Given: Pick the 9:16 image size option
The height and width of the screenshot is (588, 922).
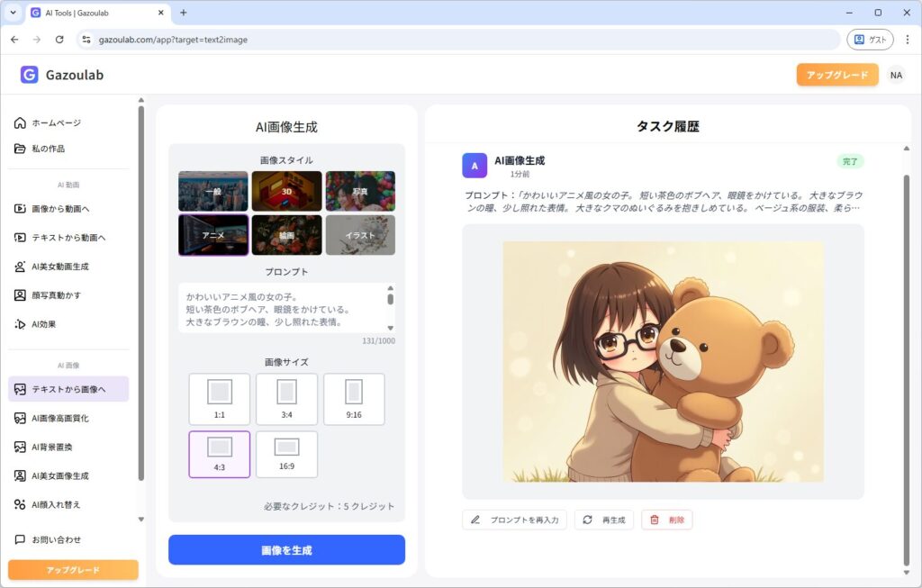Looking at the screenshot, I should click(x=354, y=399).
